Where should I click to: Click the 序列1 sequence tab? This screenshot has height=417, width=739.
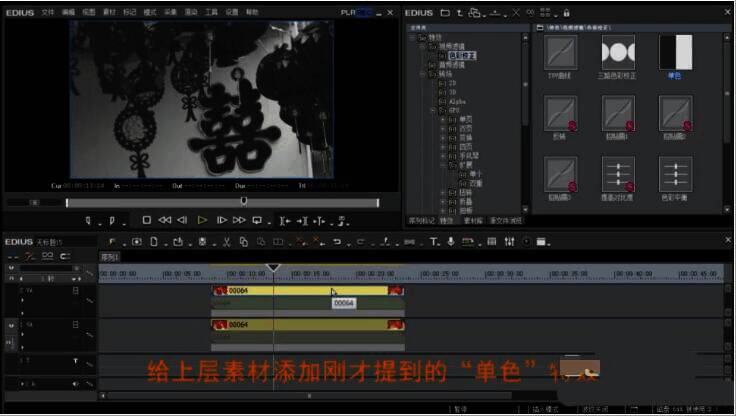point(110,257)
